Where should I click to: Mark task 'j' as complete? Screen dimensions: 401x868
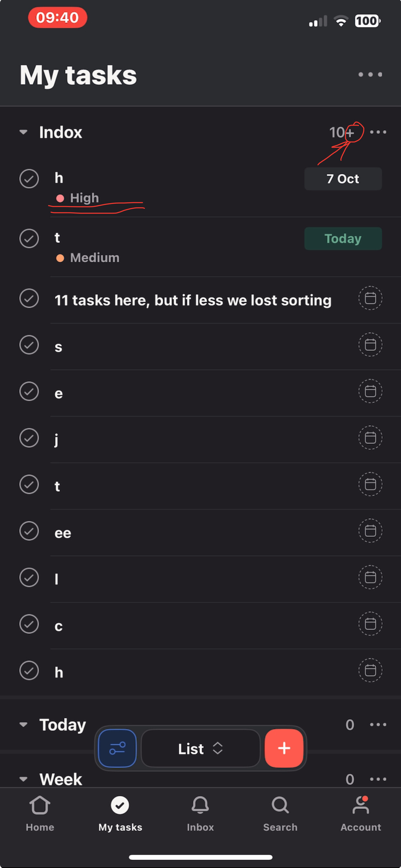pos(29,438)
